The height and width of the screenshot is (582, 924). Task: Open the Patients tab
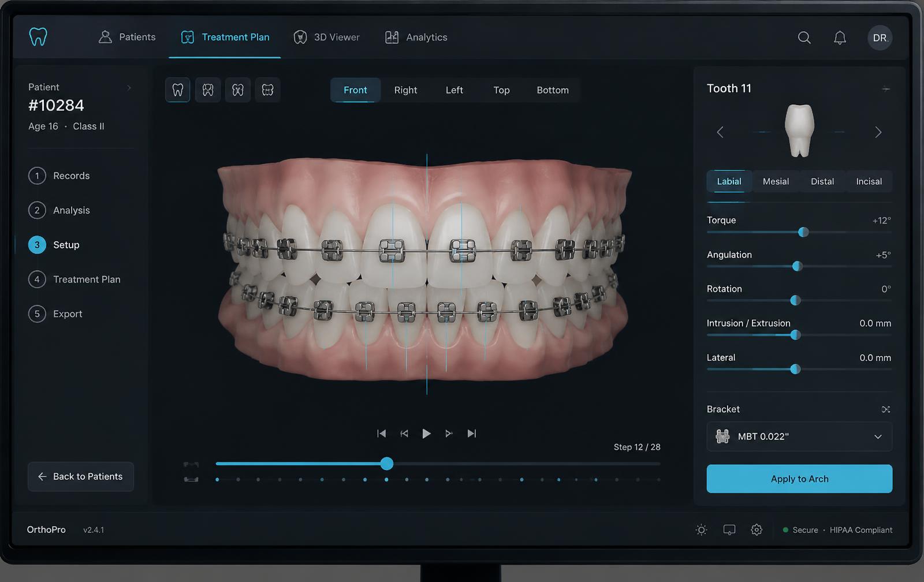click(127, 37)
